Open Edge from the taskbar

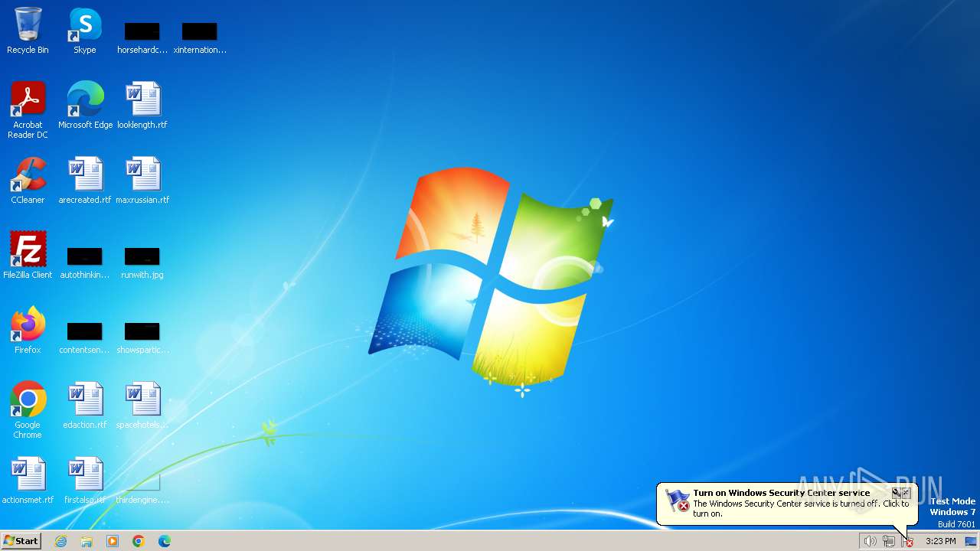[165, 541]
